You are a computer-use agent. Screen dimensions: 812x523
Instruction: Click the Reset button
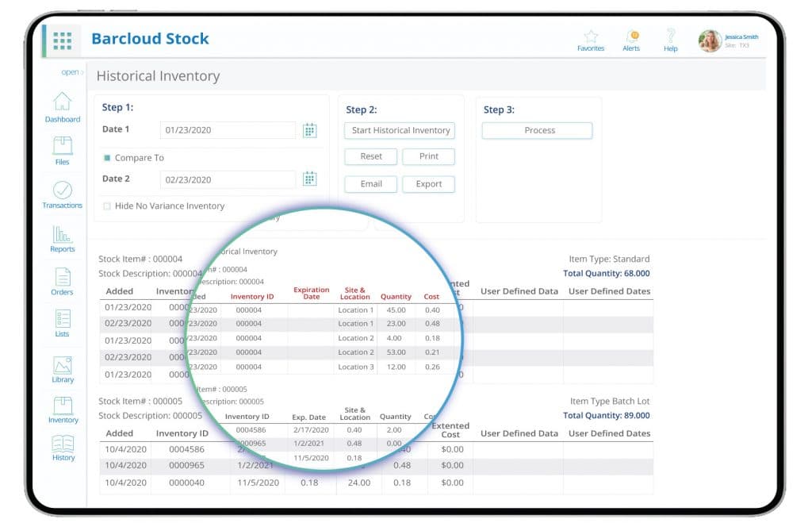pos(371,156)
